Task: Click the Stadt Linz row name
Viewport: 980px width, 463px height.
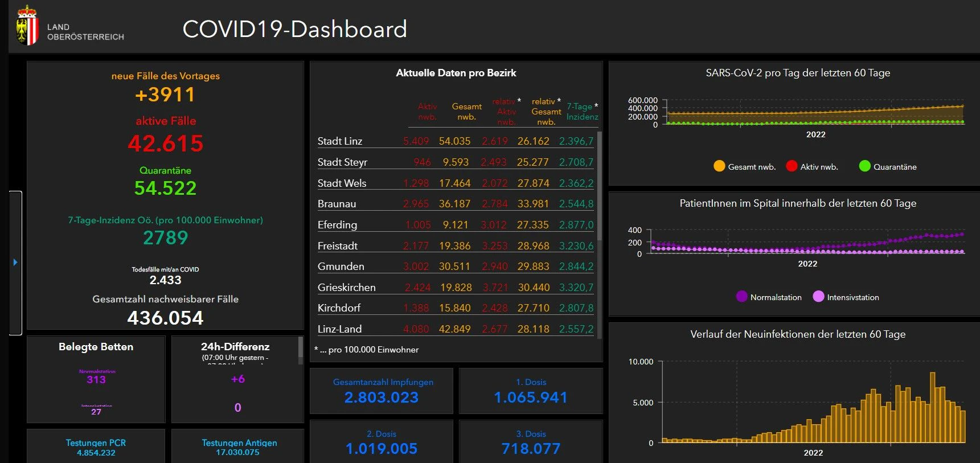Action: tap(340, 141)
